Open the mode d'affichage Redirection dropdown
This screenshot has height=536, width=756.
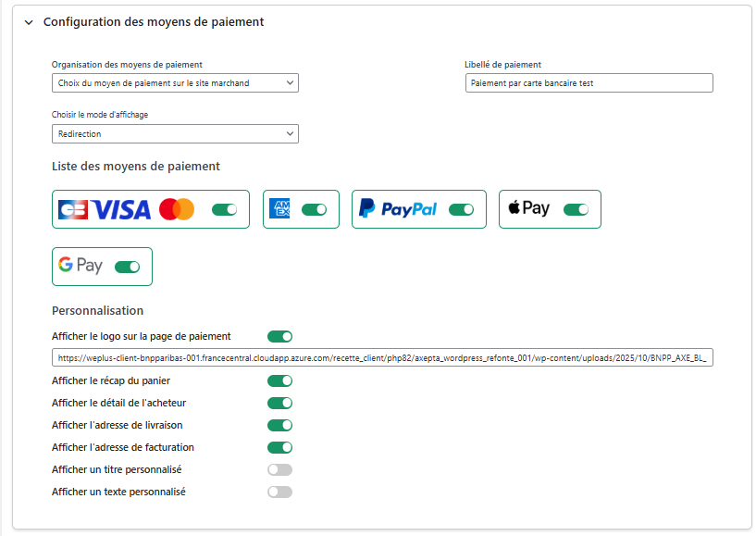[x=175, y=134]
